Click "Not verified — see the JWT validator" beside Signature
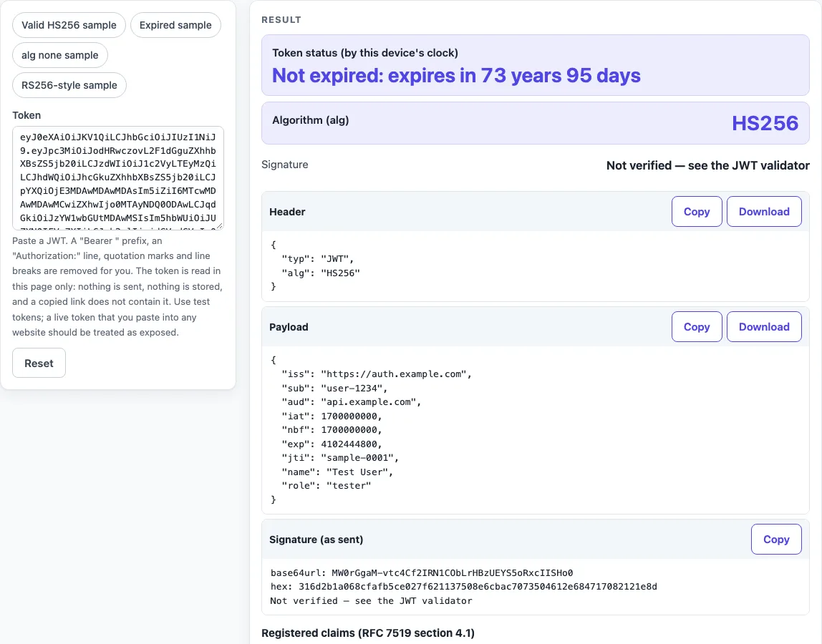822x644 pixels. [x=707, y=165]
